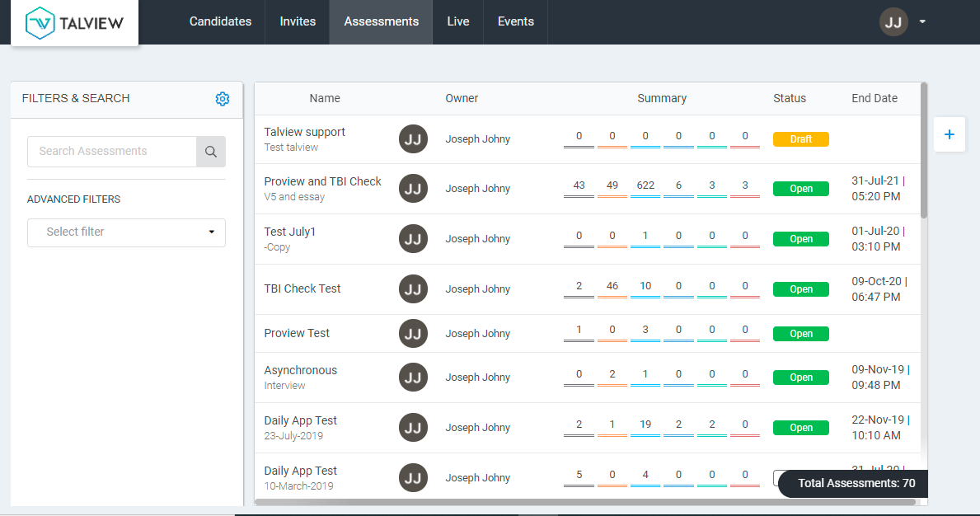Screen dimensions: 980x516
Task: Click Open status of Proview and TBI Check
Action: [x=800, y=189]
